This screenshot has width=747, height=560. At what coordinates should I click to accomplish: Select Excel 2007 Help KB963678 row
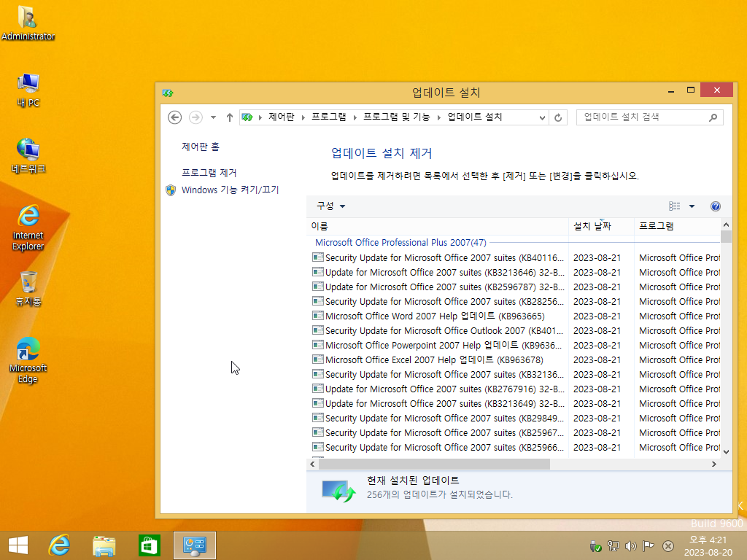[x=516, y=360]
